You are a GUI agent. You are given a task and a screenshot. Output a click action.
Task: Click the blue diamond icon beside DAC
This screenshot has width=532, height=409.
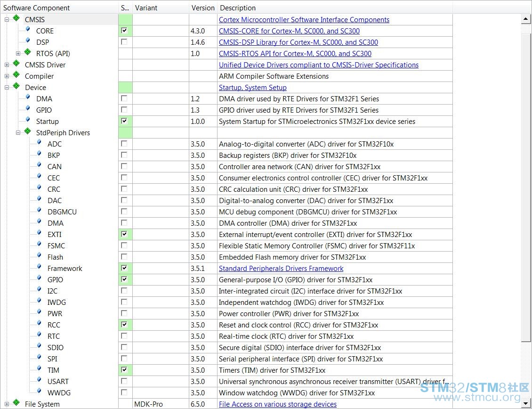tap(40, 199)
